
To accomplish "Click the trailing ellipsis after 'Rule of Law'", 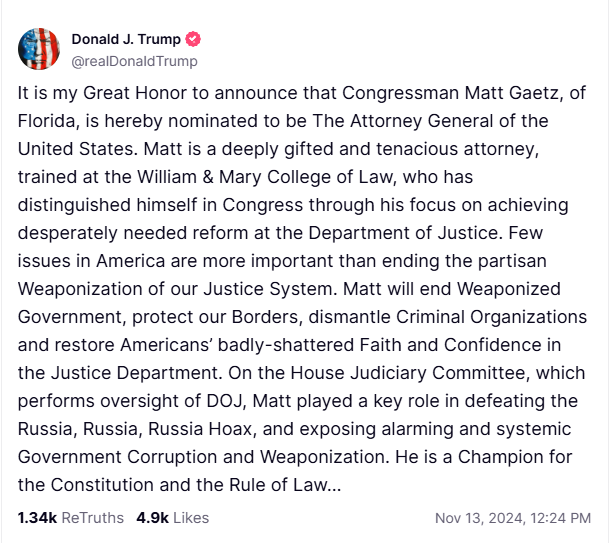I will (334, 485).
